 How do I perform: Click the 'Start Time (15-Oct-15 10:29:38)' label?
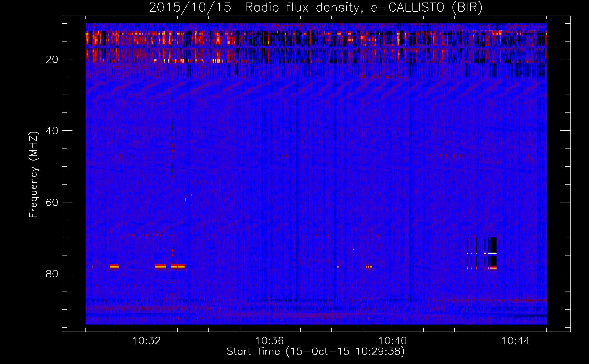[316, 352]
